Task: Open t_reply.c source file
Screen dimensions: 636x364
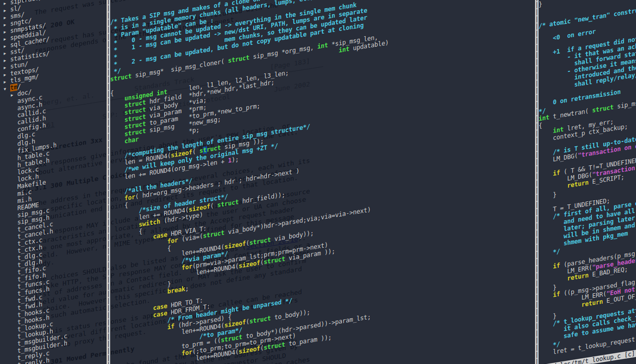Action: click(32, 355)
